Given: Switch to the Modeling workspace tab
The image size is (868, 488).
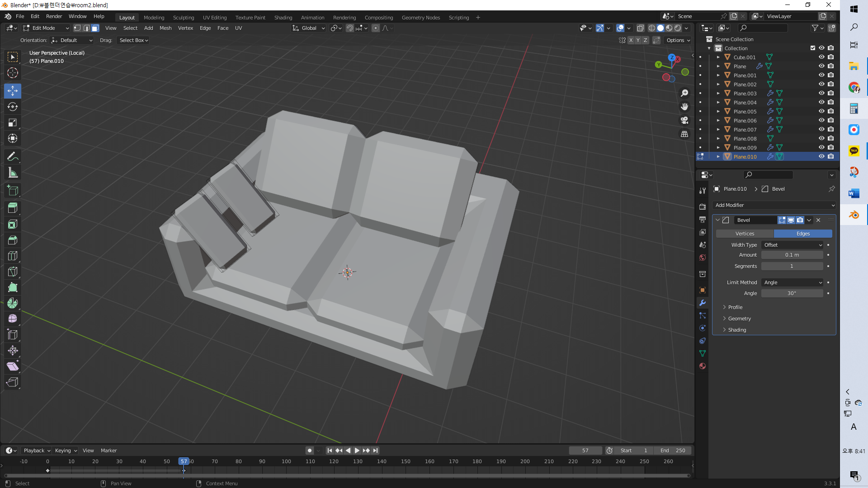Looking at the screenshot, I should click(154, 18).
